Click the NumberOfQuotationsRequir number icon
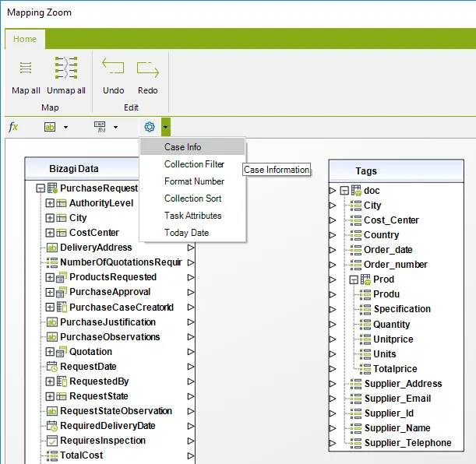 [52, 262]
